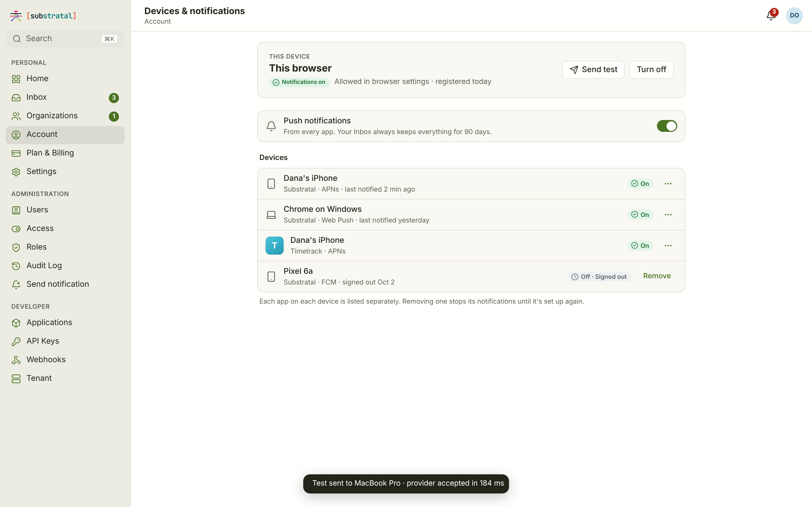This screenshot has height=507, width=812.
Task: Open more options for Chrome on Windows
Action: pyautogui.click(x=668, y=215)
